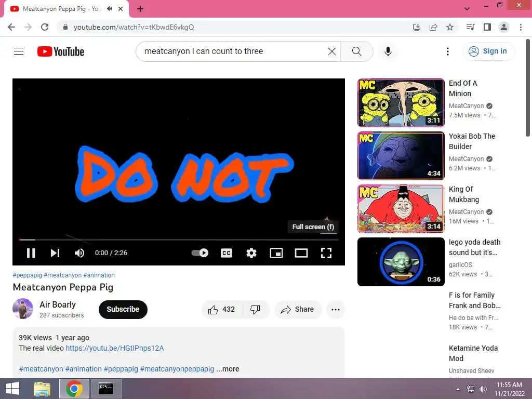
Task: Close the Meatcanyon Peppa Pig tab
Action: [121, 9]
